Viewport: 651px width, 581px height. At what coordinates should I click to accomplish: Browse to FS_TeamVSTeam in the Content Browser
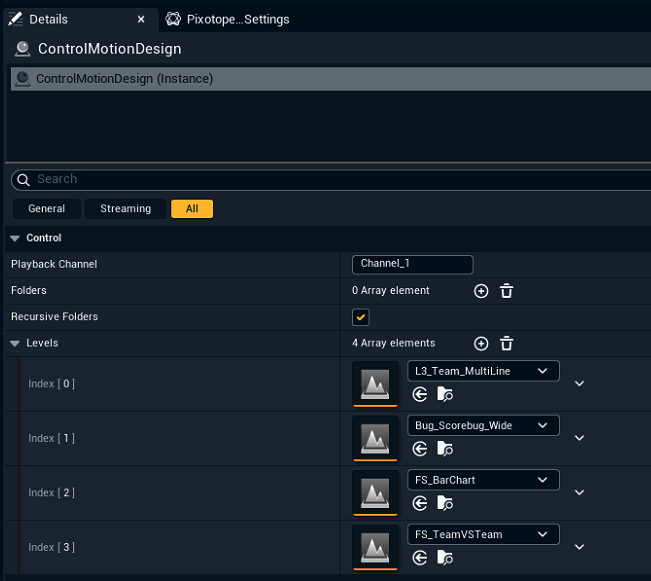(445, 557)
